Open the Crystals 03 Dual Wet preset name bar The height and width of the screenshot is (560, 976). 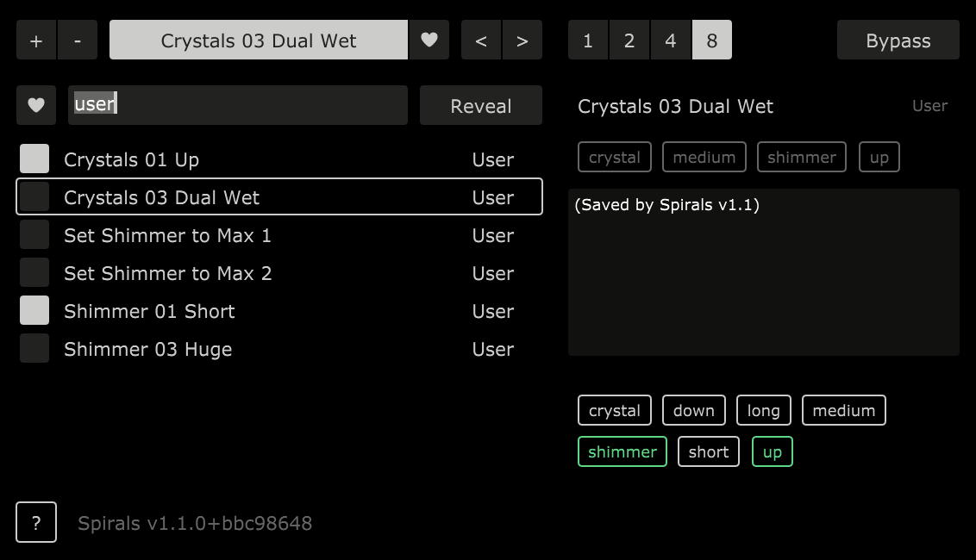pos(258,40)
